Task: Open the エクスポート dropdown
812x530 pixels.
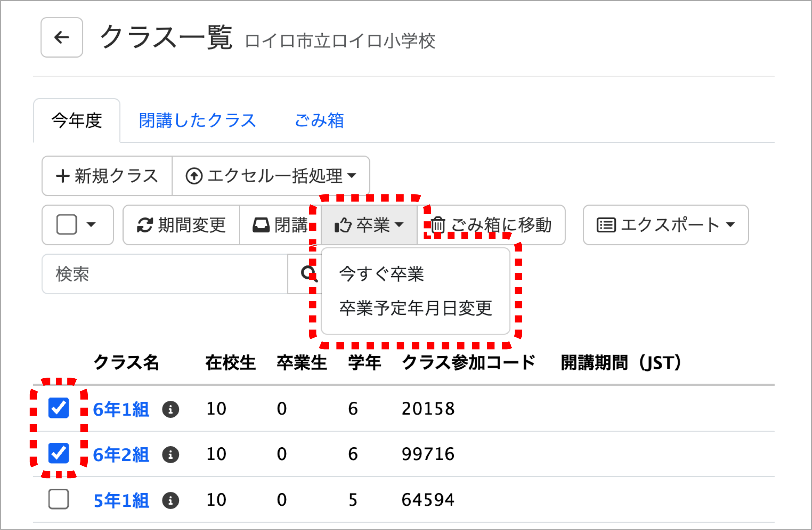Action: 666,225
